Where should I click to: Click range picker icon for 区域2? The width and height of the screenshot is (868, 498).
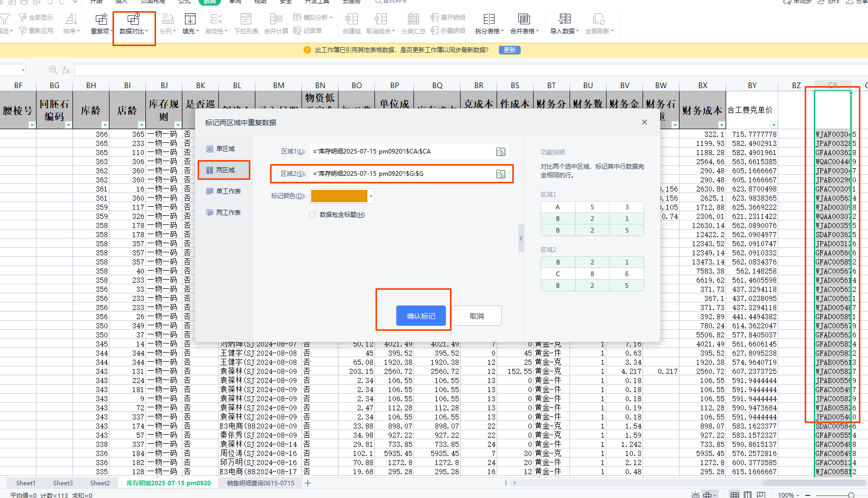501,174
